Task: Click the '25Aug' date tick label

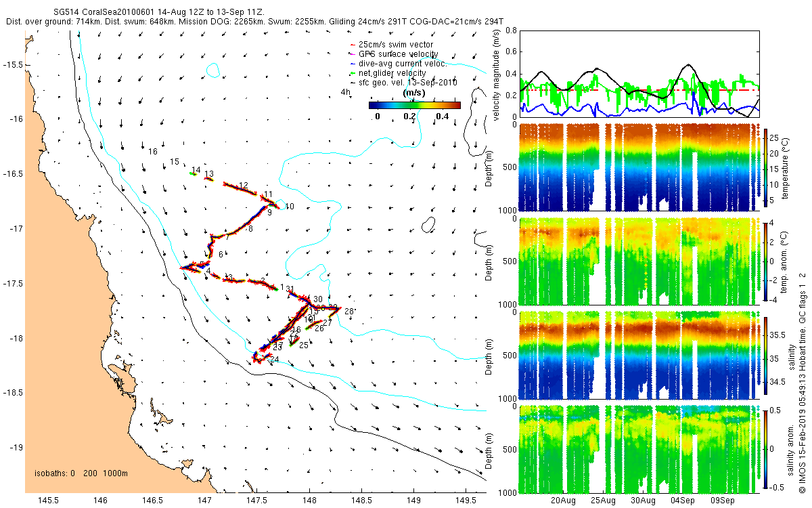Action: [x=603, y=501]
